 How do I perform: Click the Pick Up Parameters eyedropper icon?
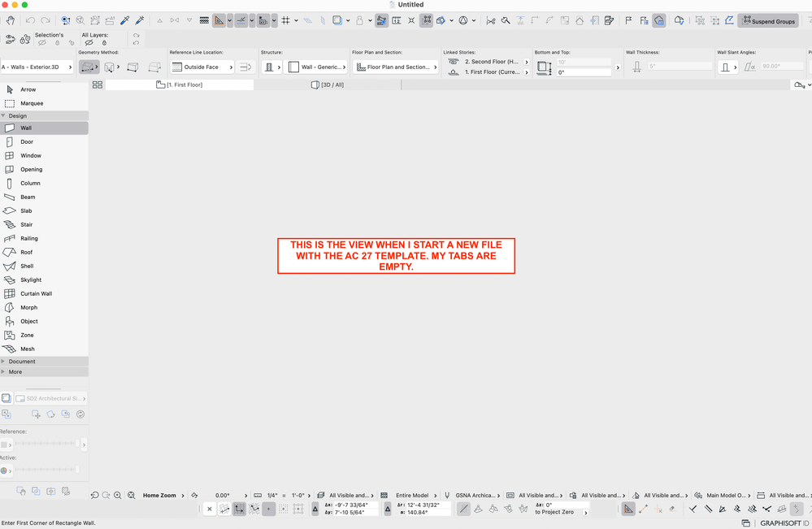point(124,20)
